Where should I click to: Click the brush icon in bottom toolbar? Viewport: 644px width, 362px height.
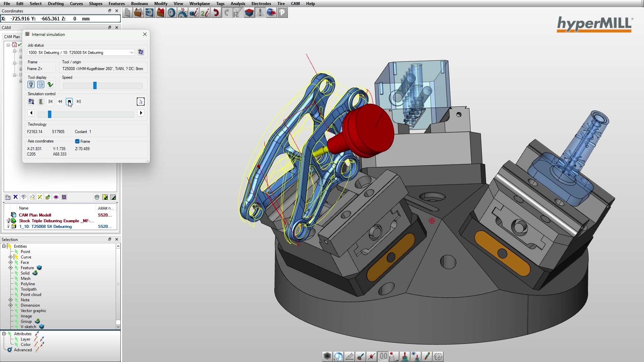(360, 356)
